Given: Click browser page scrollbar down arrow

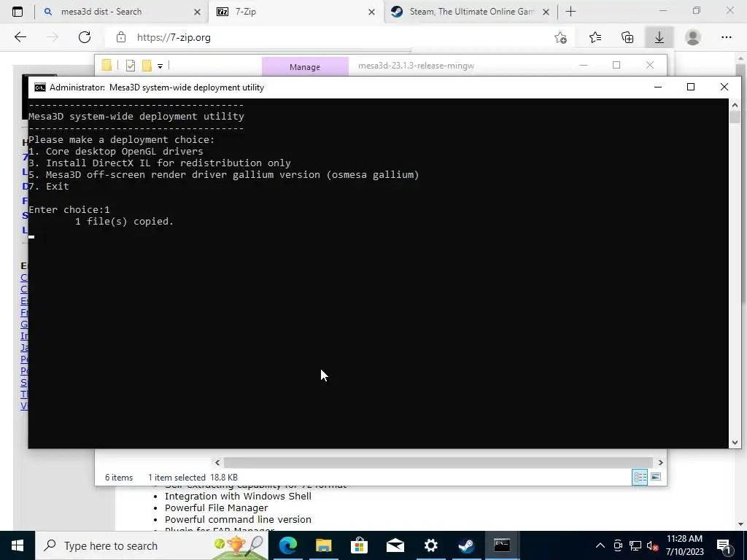Looking at the screenshot, I should pyautogui.click(x=740, y=524).
